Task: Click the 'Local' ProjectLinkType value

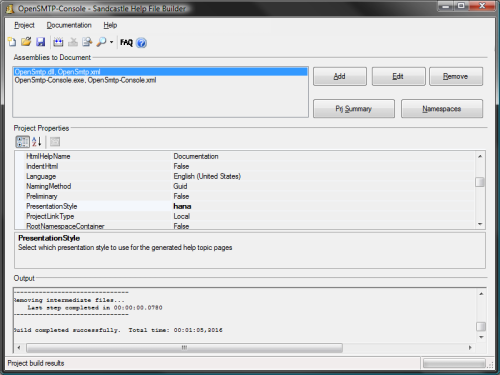Action: click(x=182, y=216)
